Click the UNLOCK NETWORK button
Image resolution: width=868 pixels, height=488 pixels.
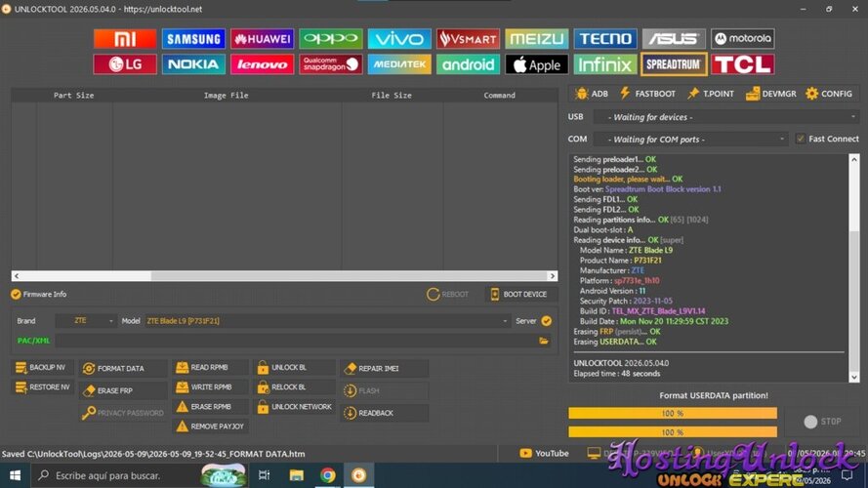pos(295,407)
